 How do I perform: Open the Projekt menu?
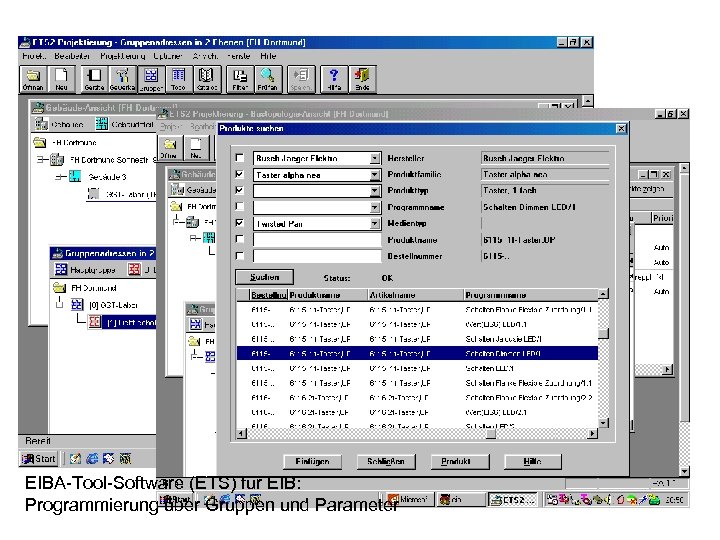click(34, 56)
